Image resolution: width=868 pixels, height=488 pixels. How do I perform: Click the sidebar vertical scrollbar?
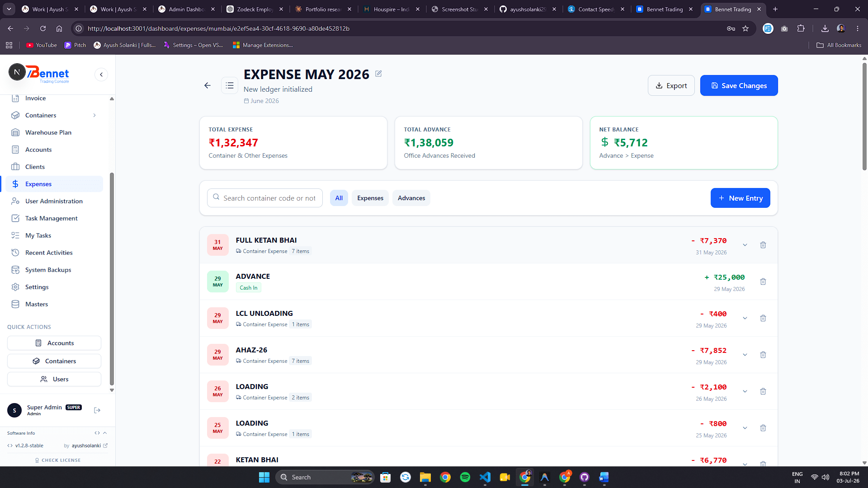point(112,279)
